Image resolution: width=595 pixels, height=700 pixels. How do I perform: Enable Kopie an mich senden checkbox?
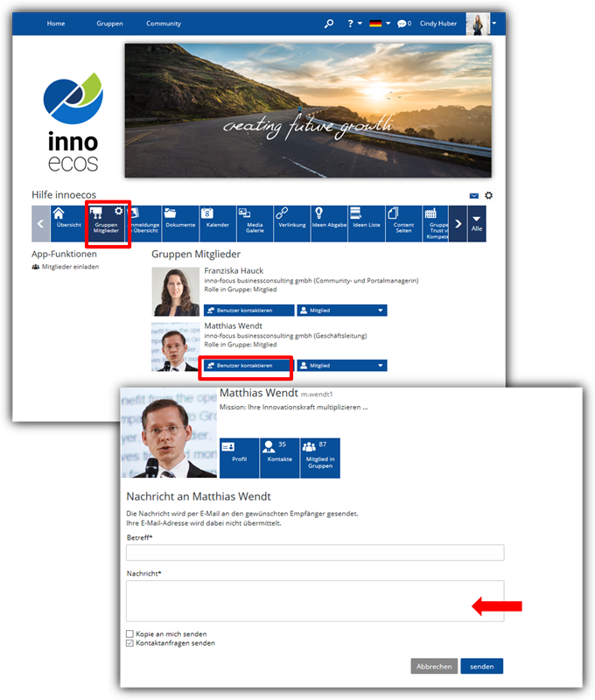click(130, 633)
